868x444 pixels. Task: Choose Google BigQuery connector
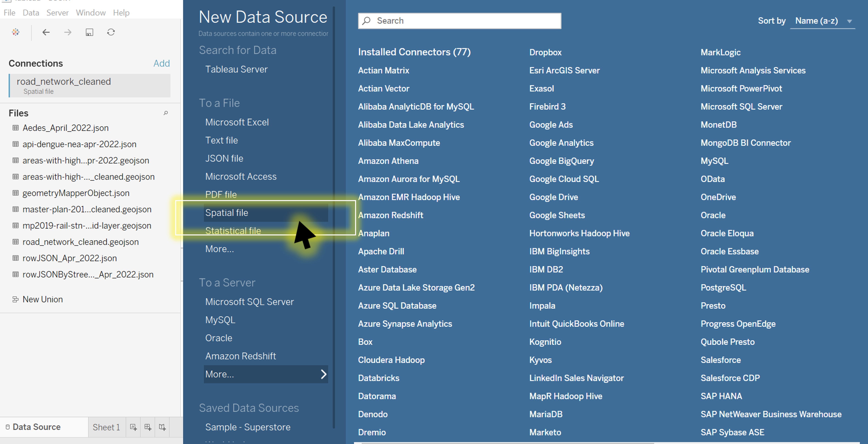(x=561, y=161)
